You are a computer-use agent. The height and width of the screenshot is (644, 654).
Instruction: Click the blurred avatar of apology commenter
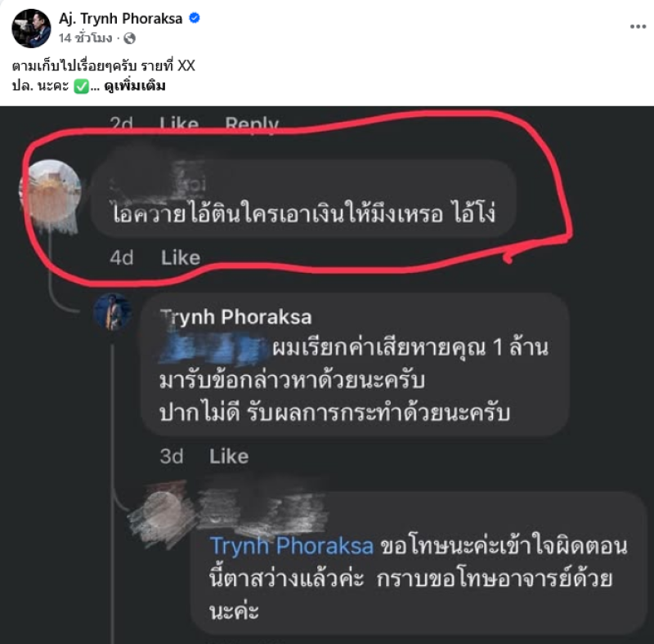click(x=163, y=512)
